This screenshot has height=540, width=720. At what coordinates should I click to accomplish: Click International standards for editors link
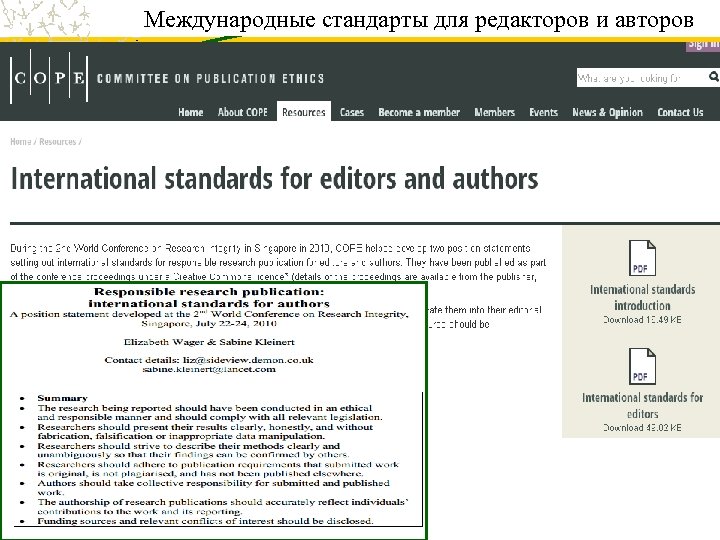[x=642, y=405]
